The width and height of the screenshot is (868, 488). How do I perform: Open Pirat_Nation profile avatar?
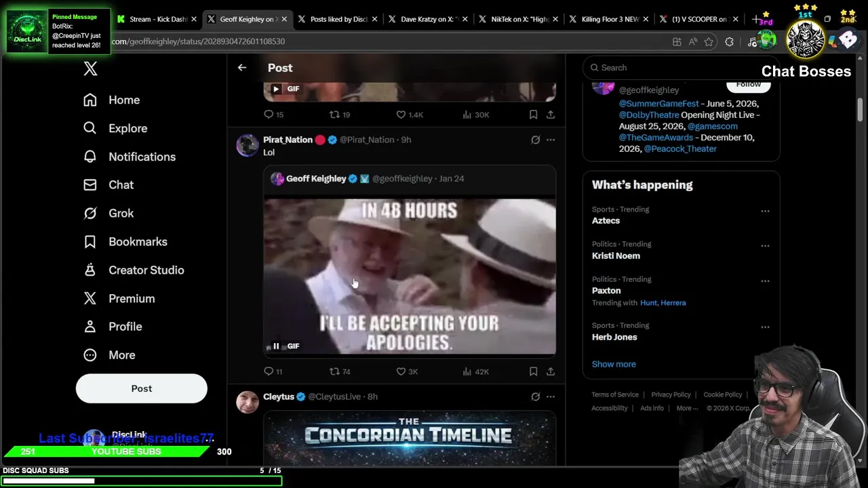tap(248, 145)
